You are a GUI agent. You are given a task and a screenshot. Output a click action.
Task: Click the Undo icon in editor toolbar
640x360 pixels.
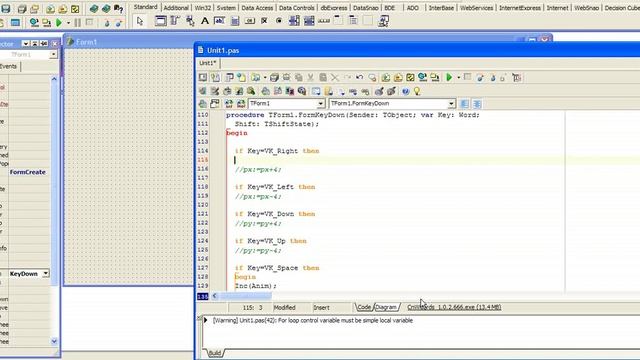pyautogui.click(x=360, y=78)
